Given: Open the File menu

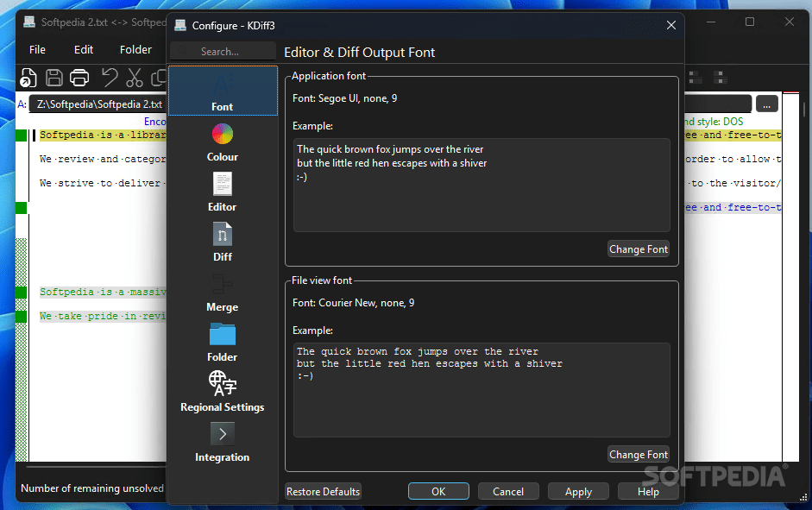Looking at the screenshot, I should [x=36, y=49].
